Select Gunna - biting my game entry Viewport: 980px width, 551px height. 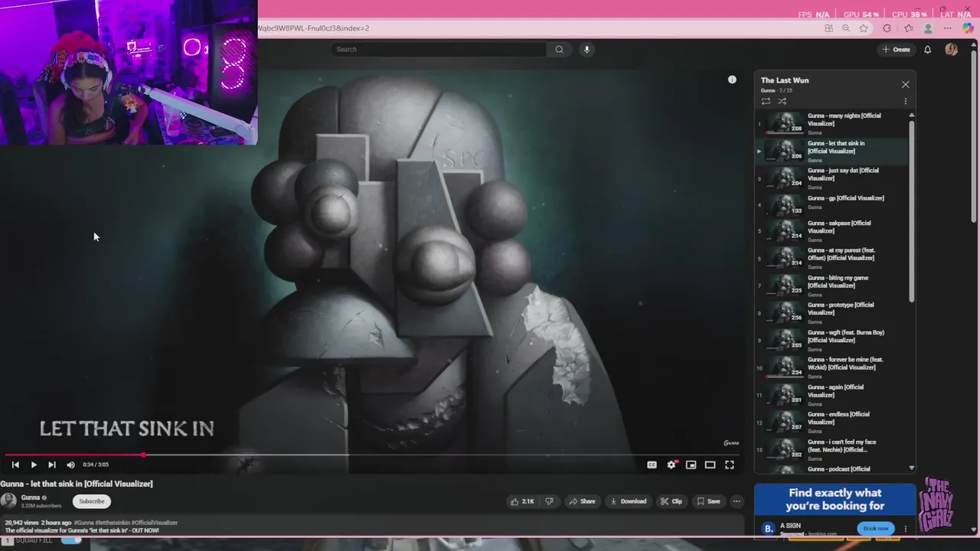(x=832, y=285)
